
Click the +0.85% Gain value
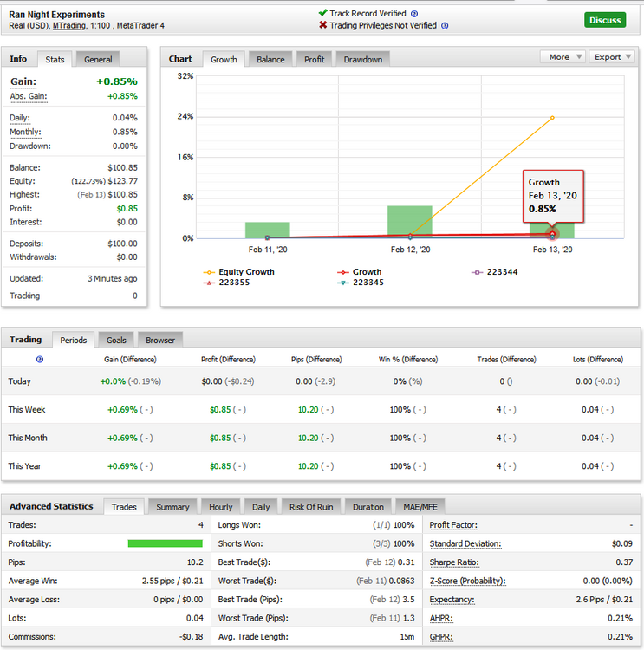tap(117, 81)
